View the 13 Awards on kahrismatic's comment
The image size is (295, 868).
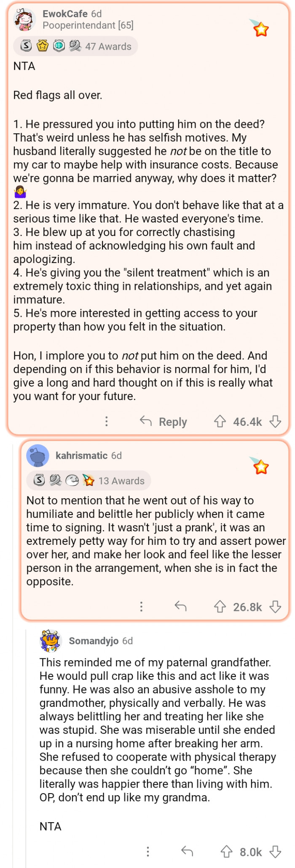point(121,481)
